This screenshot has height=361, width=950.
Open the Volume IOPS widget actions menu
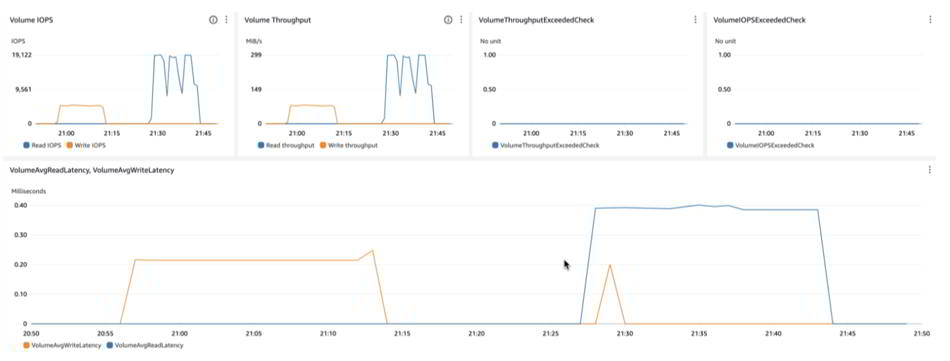point(226,20)
